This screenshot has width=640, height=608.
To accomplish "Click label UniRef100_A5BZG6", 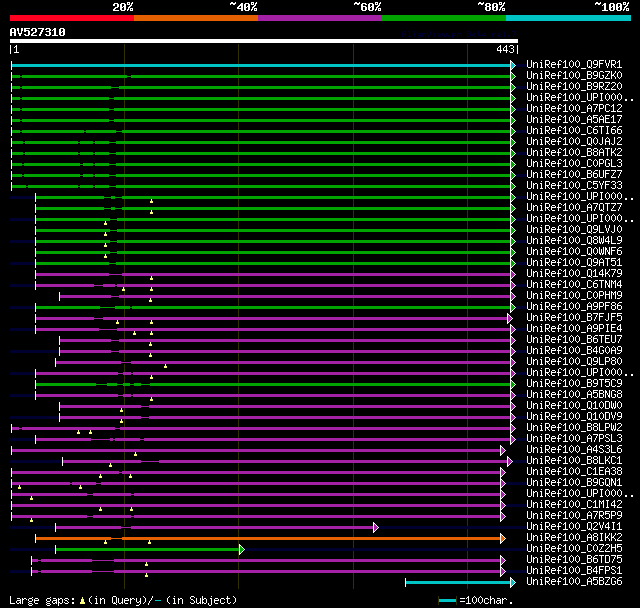I will point(574,582).
